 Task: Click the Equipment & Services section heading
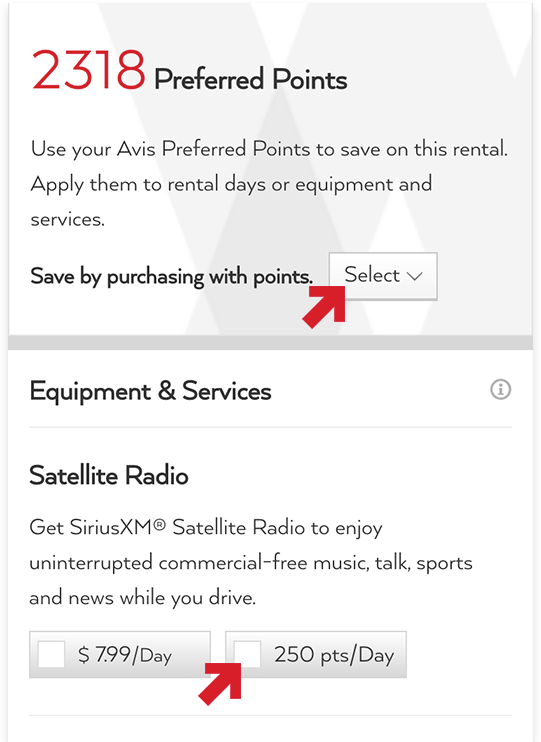151,391
